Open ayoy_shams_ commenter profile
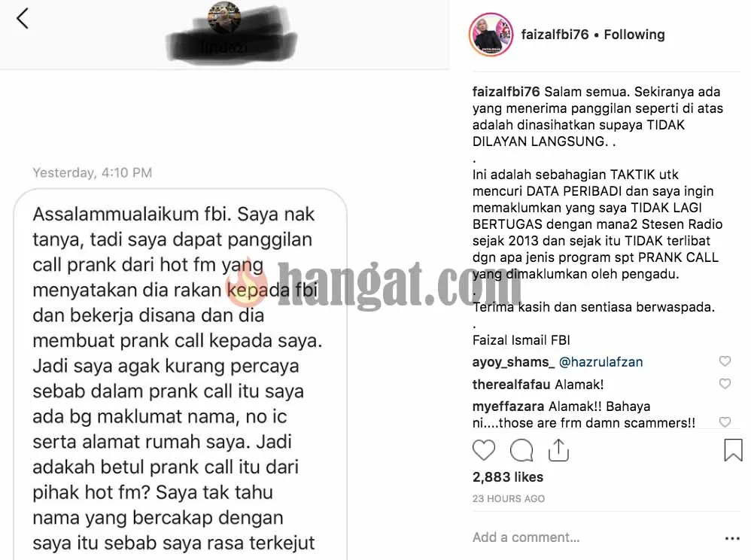The height and width of the screenshot is (560, 751). tap(513, 362)
